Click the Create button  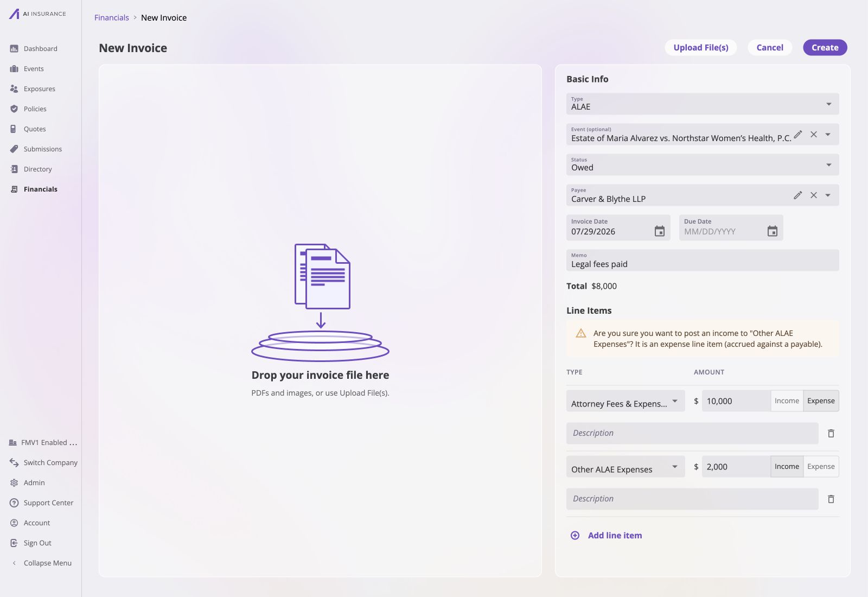coord(825,48)
